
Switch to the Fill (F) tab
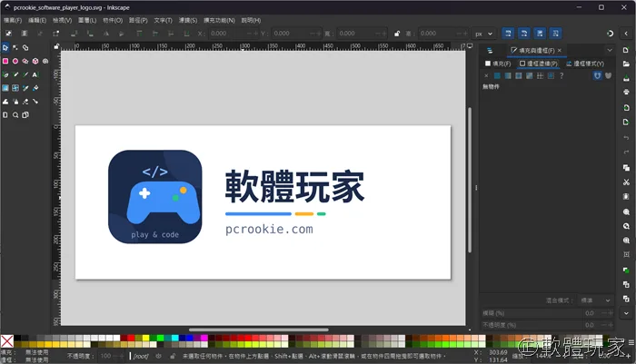click(x=498, y=64)
